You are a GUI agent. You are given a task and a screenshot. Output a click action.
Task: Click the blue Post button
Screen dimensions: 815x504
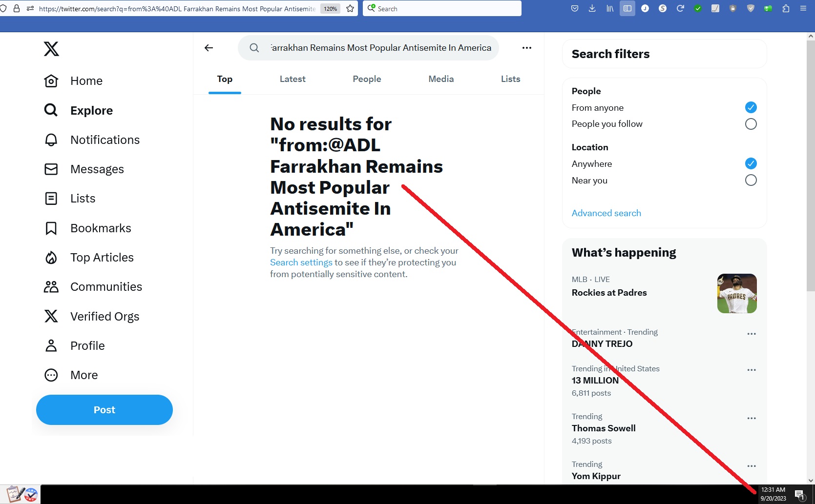coord(104,410)
